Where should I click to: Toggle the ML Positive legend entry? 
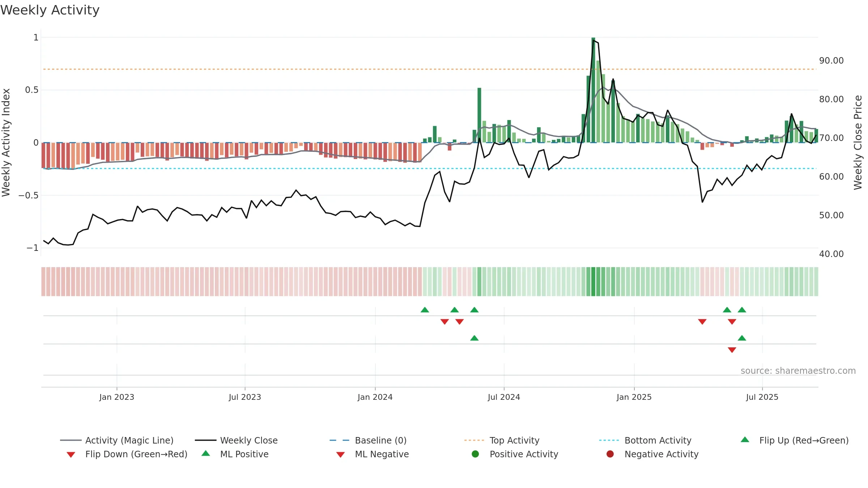235,454
